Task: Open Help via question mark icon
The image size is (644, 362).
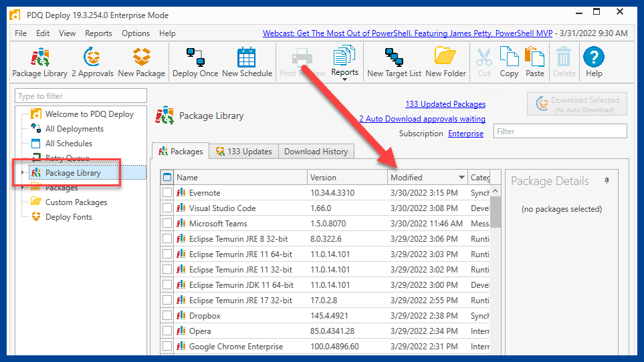Action: pyautogui.click(x=593, y=57)
